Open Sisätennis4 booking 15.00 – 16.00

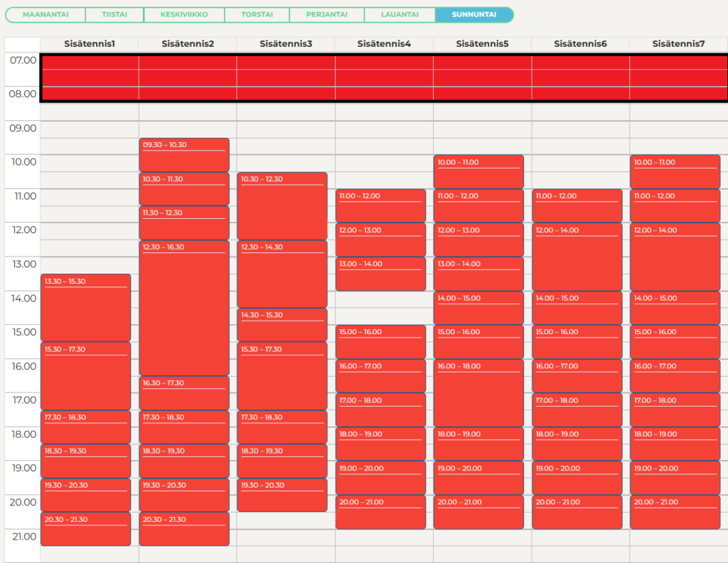point(381,342)
